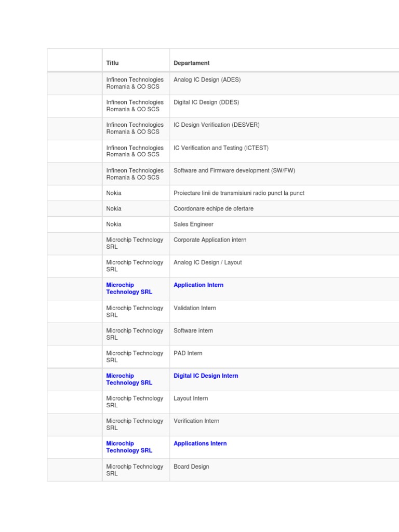Viewport: 399px width, 532px height.
Task: Open the Digital IC Design Intern link
Action: click(206, 376)
